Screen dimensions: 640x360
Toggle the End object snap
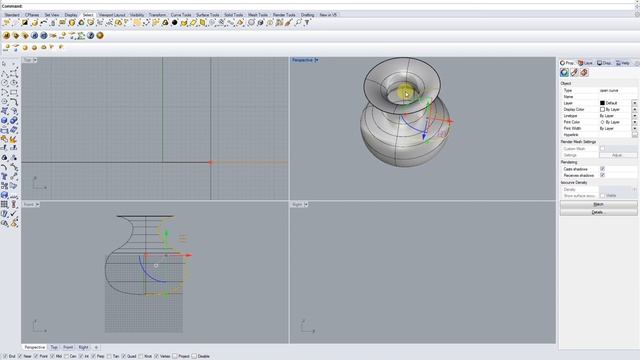[5, 356]
